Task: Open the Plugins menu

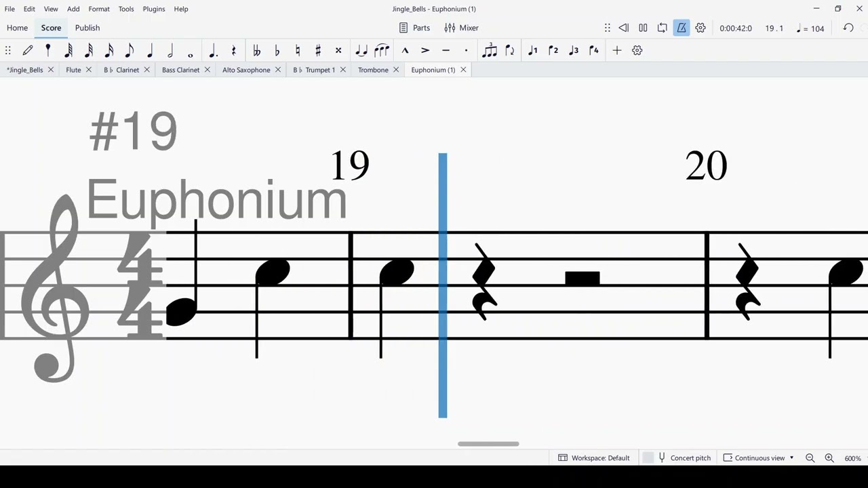Action: click(x=154, y=9)
